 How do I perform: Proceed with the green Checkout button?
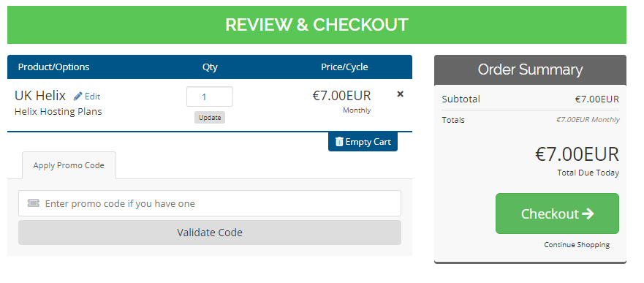pyautogui.click(x=557, y=214)
